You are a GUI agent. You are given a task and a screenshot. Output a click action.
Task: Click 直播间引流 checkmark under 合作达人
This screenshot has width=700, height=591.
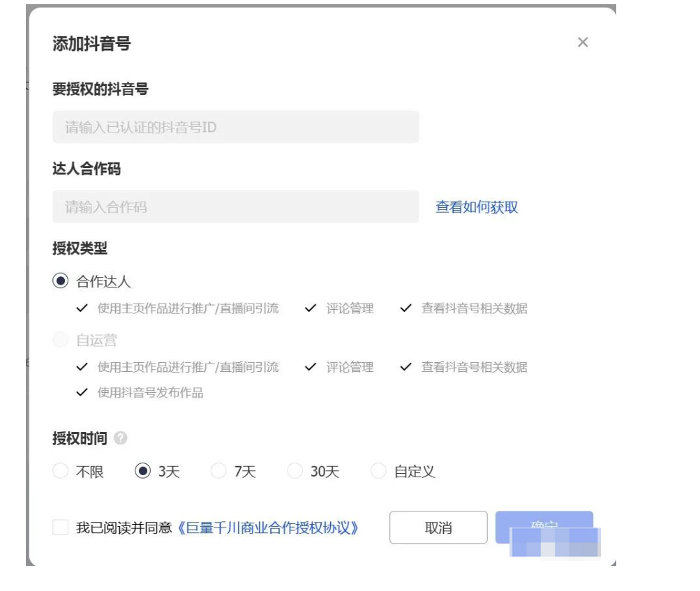click(82, 308)
